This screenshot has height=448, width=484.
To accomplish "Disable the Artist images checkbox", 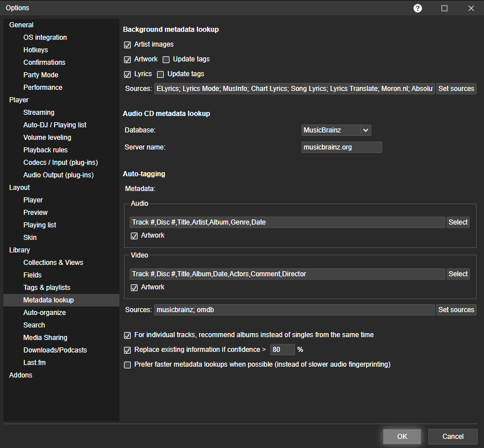I will (x=127, y=44).
